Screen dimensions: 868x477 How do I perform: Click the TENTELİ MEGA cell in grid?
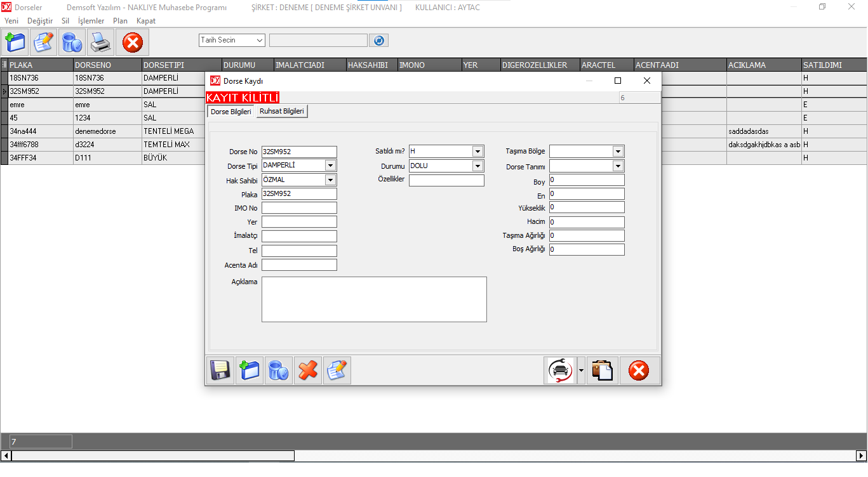[x=173, y=131]
